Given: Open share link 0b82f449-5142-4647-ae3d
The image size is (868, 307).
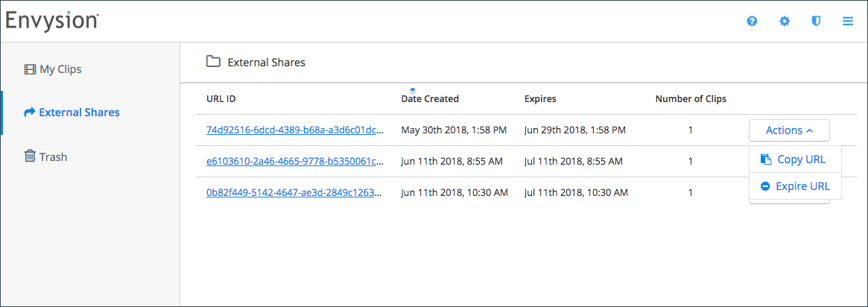Looking at the screenshot, I should pos(294,193).
